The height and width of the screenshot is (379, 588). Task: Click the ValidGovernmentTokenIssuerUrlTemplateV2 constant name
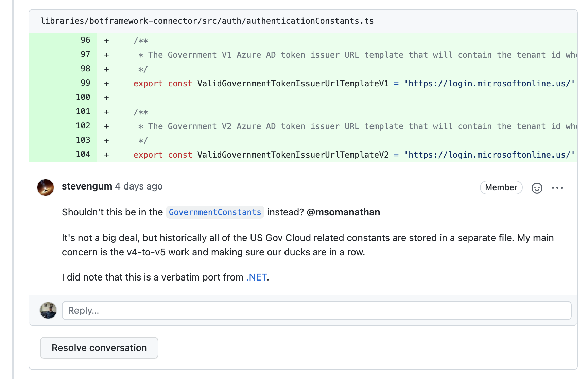pyautogui.click(x=293, y=155)
